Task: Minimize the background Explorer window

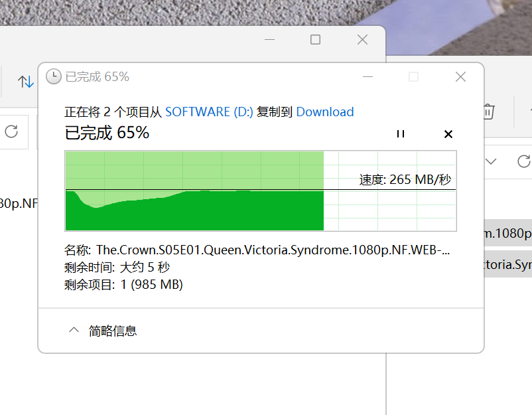Action: 269,40
